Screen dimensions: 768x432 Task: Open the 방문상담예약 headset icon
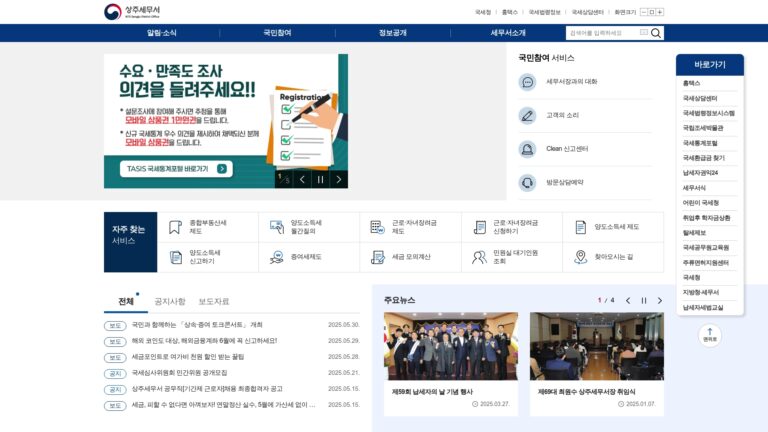(528, 183)
